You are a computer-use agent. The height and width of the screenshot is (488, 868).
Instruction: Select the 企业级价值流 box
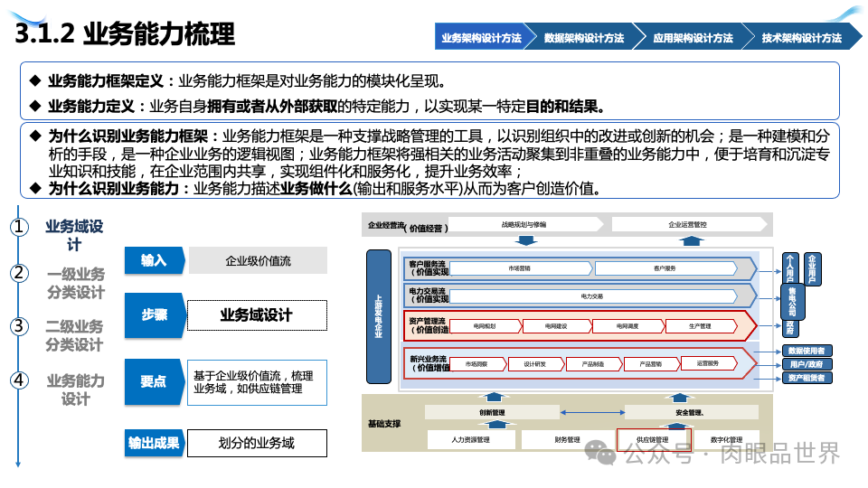258,260
